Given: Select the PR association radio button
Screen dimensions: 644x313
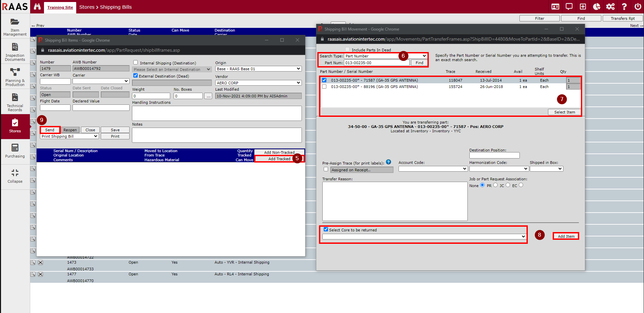Looking at the screenshot, I should pos(495,185).
